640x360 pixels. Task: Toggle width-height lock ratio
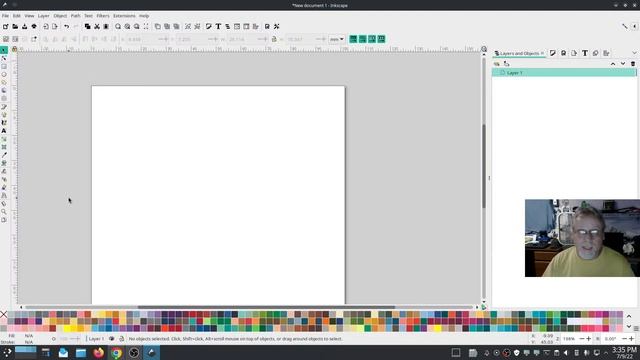(274, 39)
